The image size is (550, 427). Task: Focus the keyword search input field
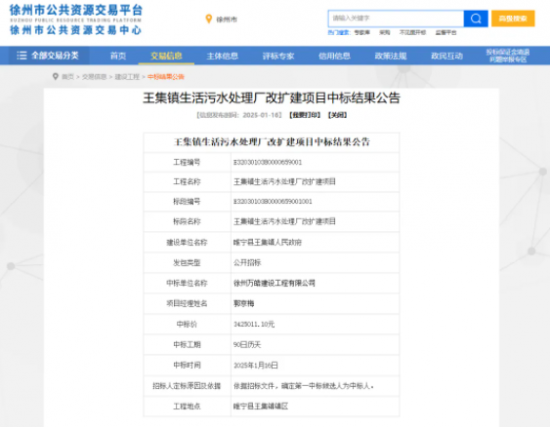396,18
